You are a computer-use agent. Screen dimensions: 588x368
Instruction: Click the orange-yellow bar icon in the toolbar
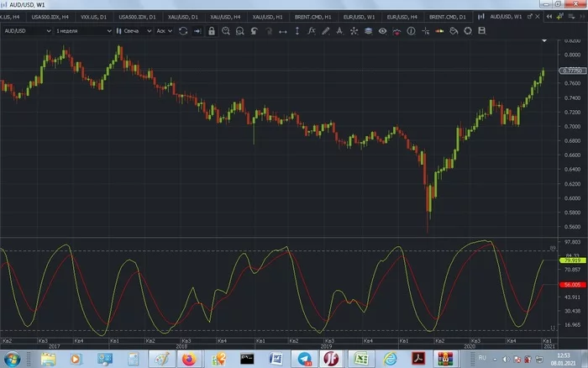point(439,31)
